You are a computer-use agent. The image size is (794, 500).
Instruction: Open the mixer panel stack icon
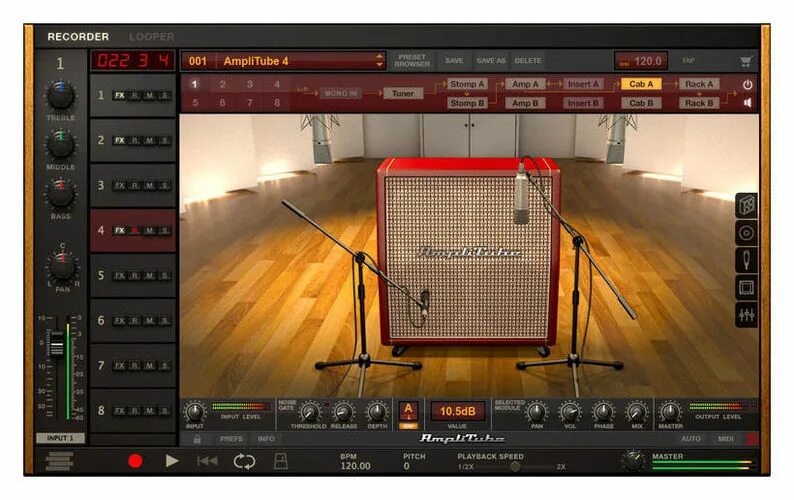[x=59, y=461]
